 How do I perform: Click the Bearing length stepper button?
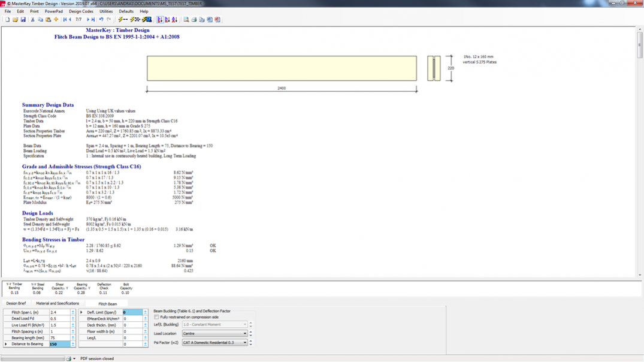tap(73, 338)
